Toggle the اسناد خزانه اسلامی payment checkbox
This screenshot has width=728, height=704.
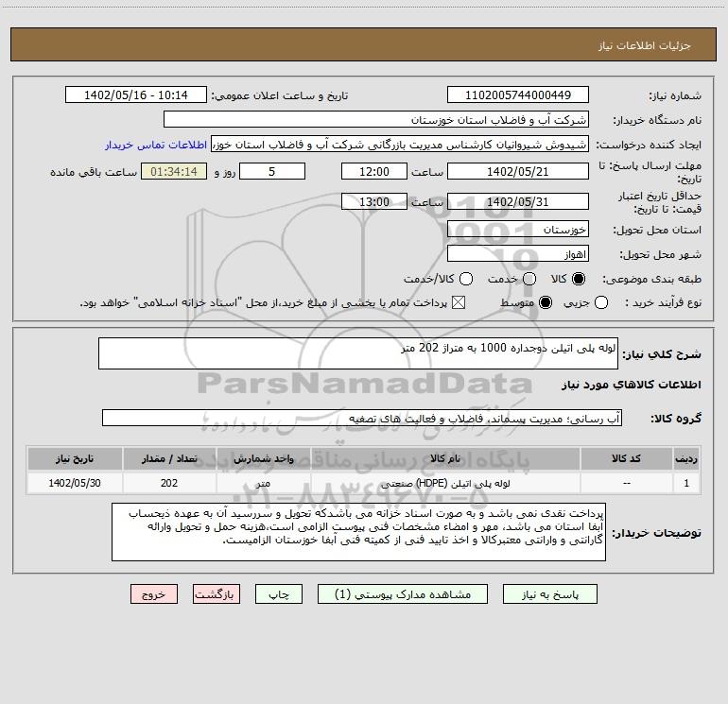tap(459, 302)
